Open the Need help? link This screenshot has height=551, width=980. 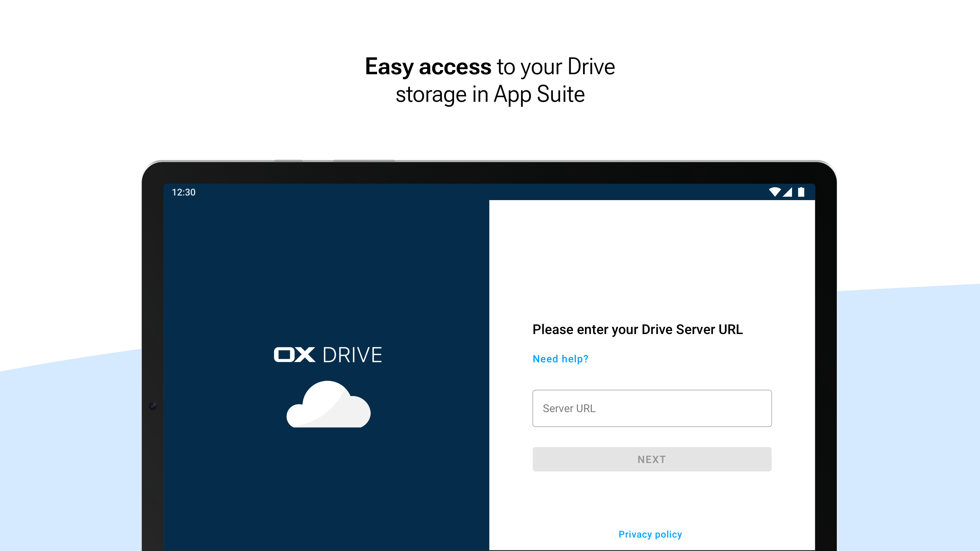560,359
